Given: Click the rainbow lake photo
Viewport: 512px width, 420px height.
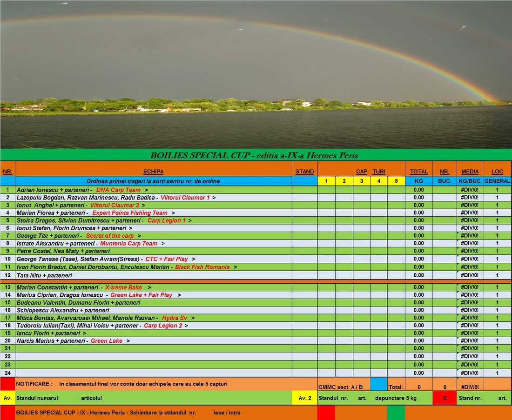Looking at the screenshot, I should click(256, 74).
